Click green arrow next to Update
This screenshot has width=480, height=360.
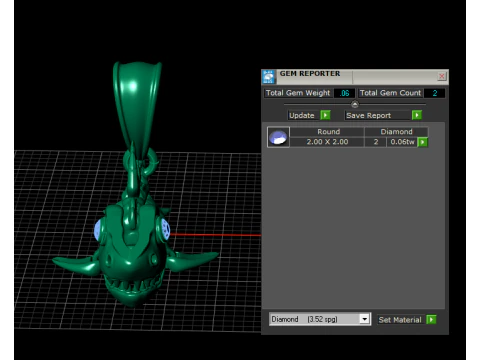pyautogui.click(x=325, y=115)
